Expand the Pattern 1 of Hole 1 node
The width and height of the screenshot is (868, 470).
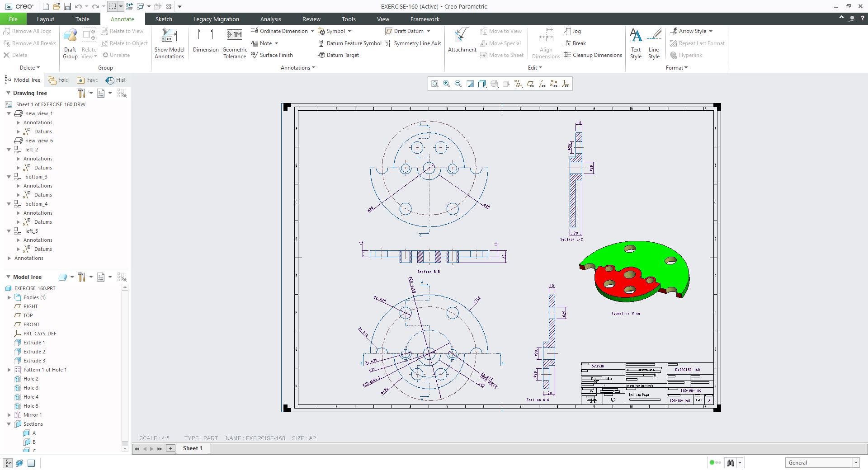tap(9, 370)
